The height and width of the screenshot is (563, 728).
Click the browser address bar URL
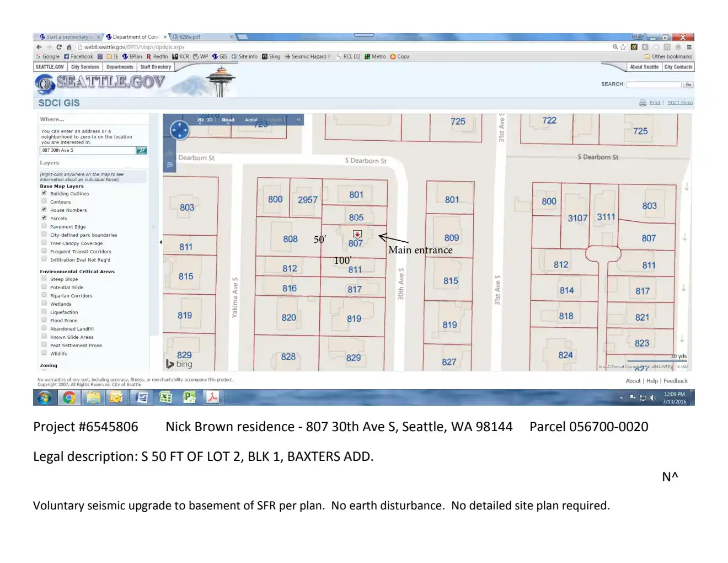pyautogui.click(x=134, y=47)
